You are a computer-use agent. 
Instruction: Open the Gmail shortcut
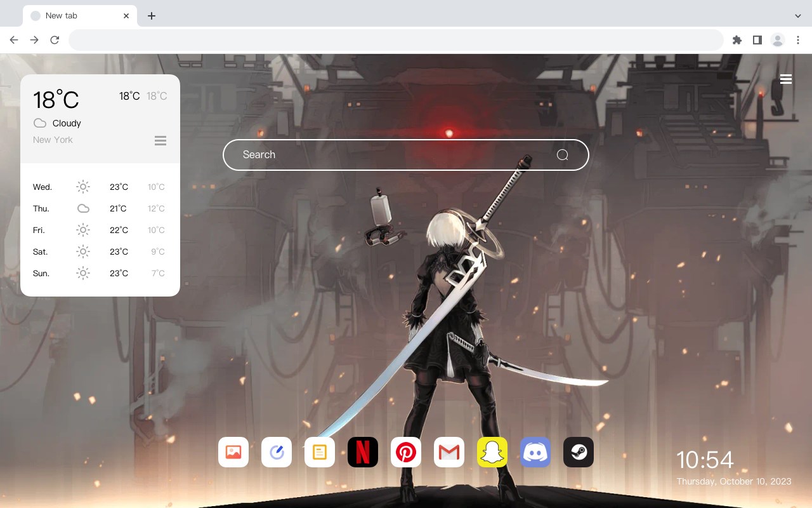coord(449,452)
